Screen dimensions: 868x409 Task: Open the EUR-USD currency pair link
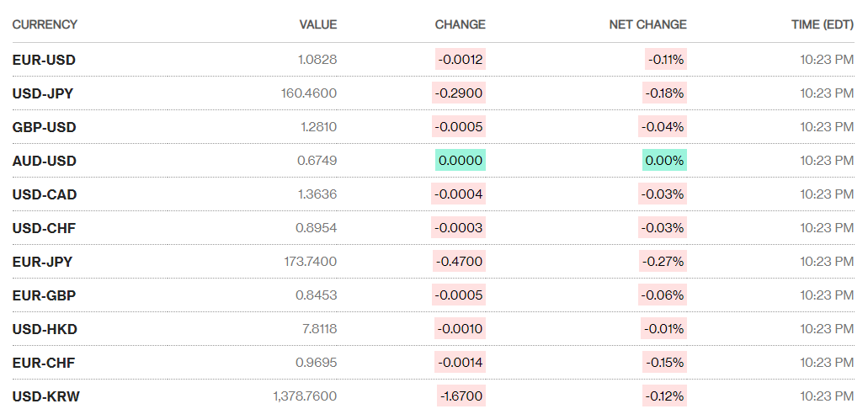(44, 60)
